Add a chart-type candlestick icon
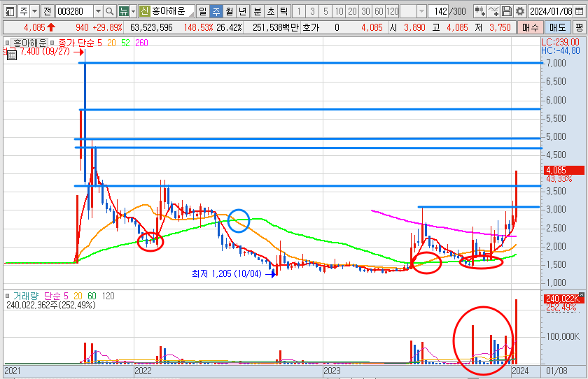Screen dimensions: 588x379 click(x=479, y=12)
